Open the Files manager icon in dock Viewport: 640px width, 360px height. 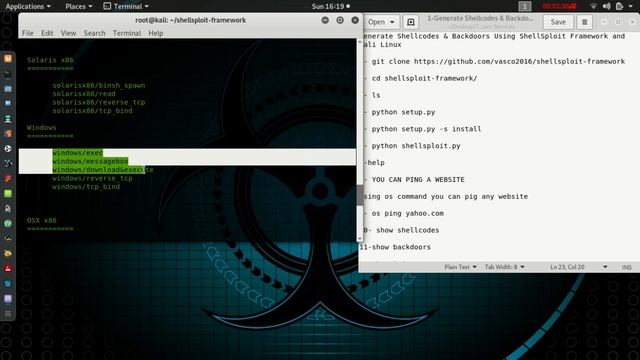tap(8, 89)
